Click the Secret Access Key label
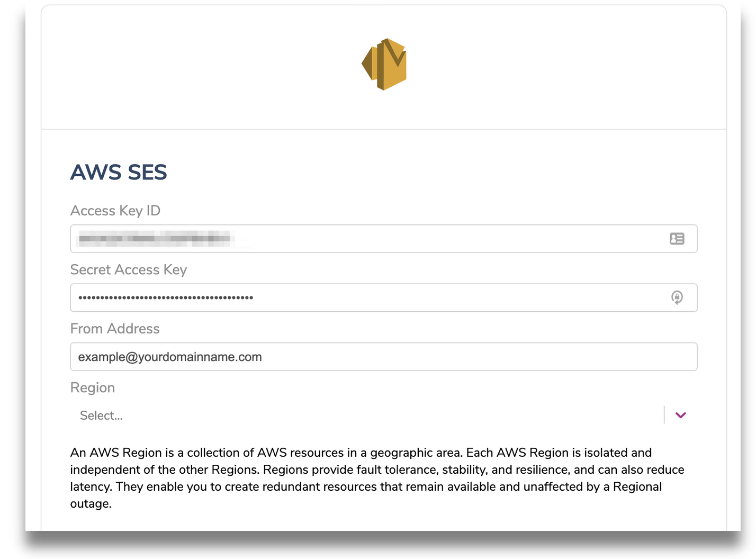Viewport: 756px width, 559px height. point(129,269)
